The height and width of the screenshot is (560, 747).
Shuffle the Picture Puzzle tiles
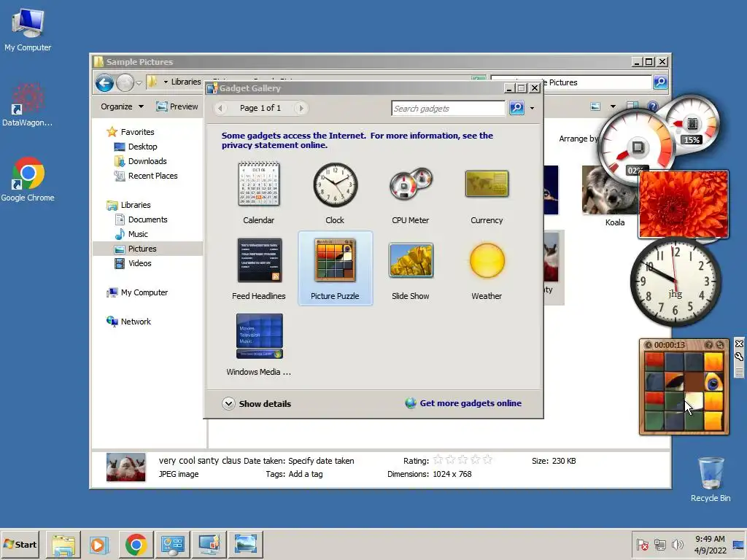point(719,345)
